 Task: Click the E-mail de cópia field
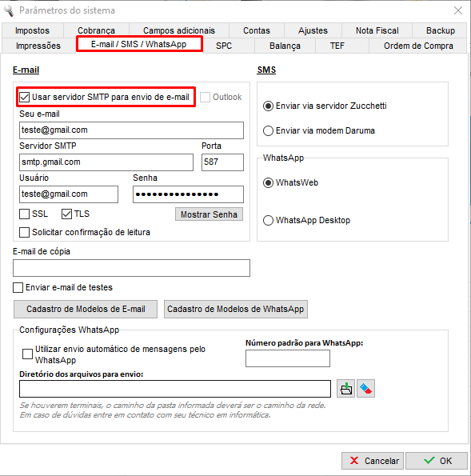131,268
